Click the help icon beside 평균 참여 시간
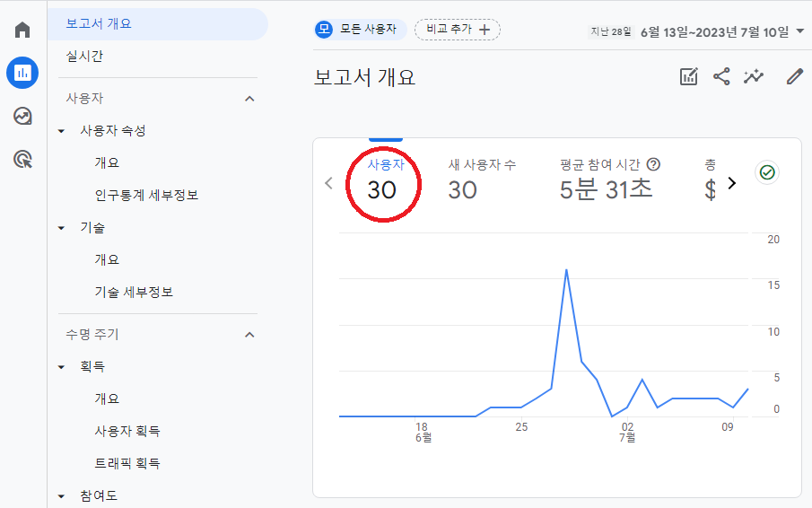Screen dimensions: 812x508 pos(654,164)
